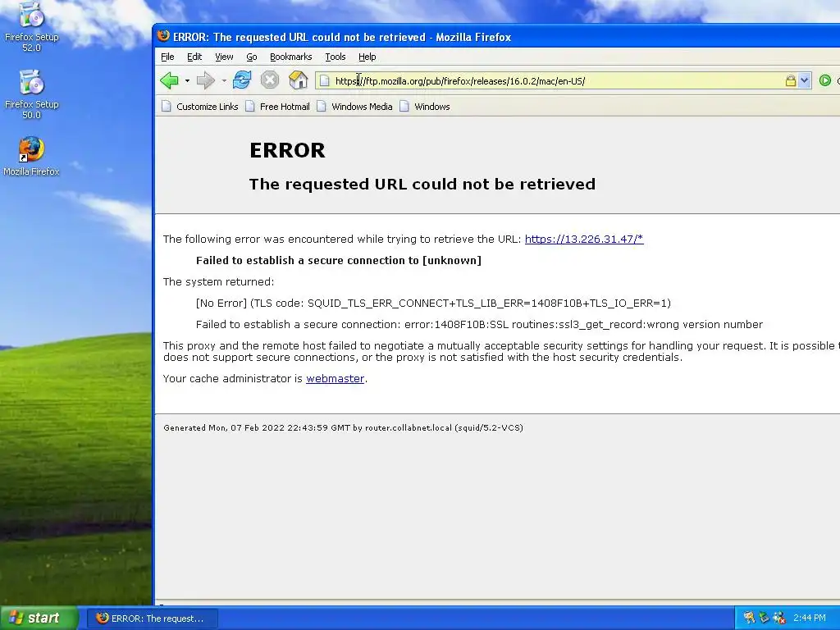Select Firefox Setup 50.0 desktop icon
Image resolution: width=840 pixels, height=630 pixels.
point(32,94)
